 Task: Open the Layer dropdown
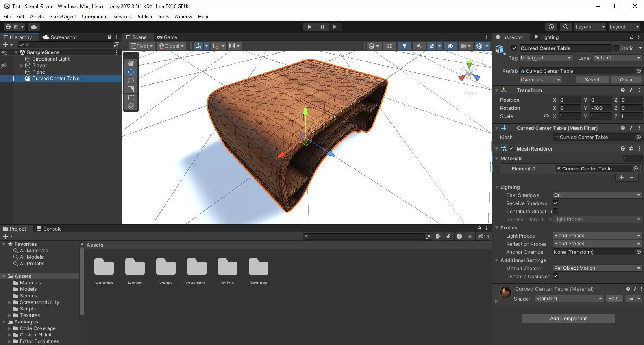click(618, 58)
